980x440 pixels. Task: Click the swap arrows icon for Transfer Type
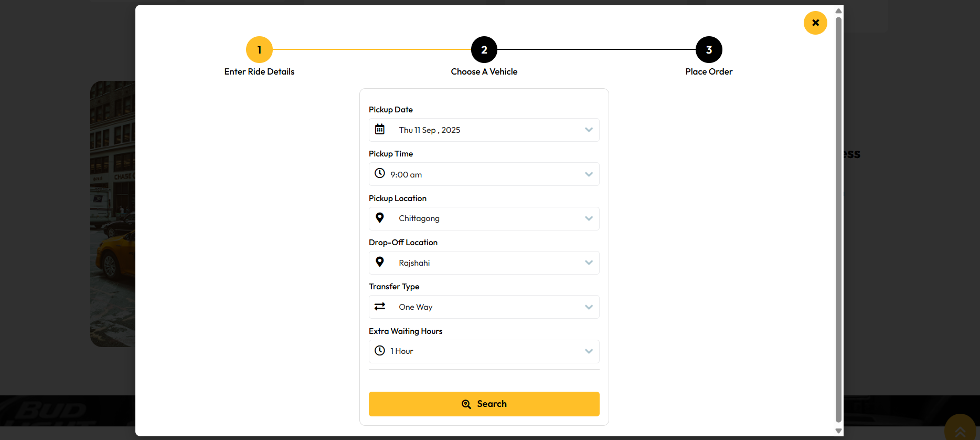[380, 306]
